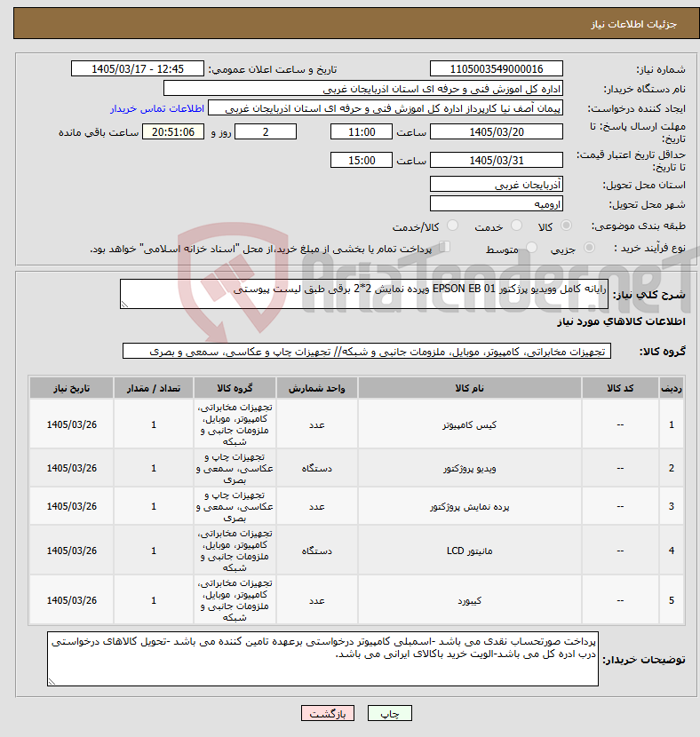This screenshot has height=737, width=700.
Task: Click the ردیف column header
Action: 672,388
